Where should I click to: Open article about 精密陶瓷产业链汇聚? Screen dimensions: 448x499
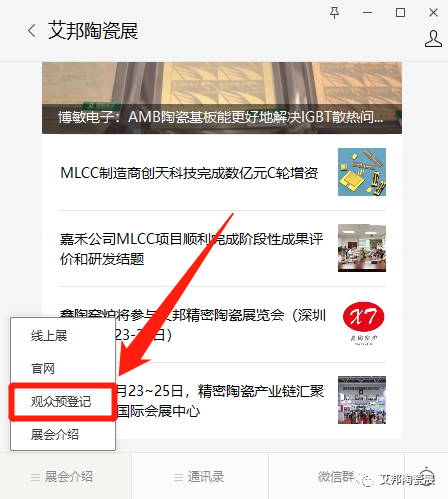[x=220, y=400]
